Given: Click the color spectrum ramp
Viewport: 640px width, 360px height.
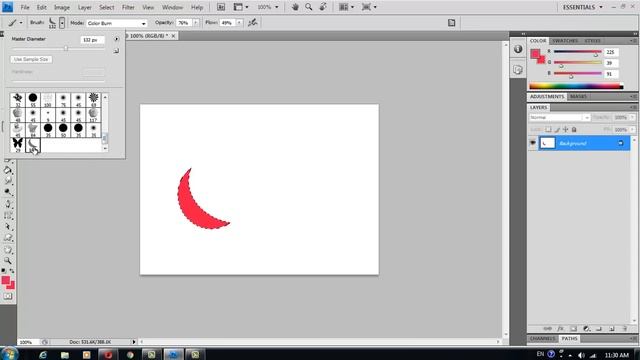Looking at the screenshot, I should point(576,86).
